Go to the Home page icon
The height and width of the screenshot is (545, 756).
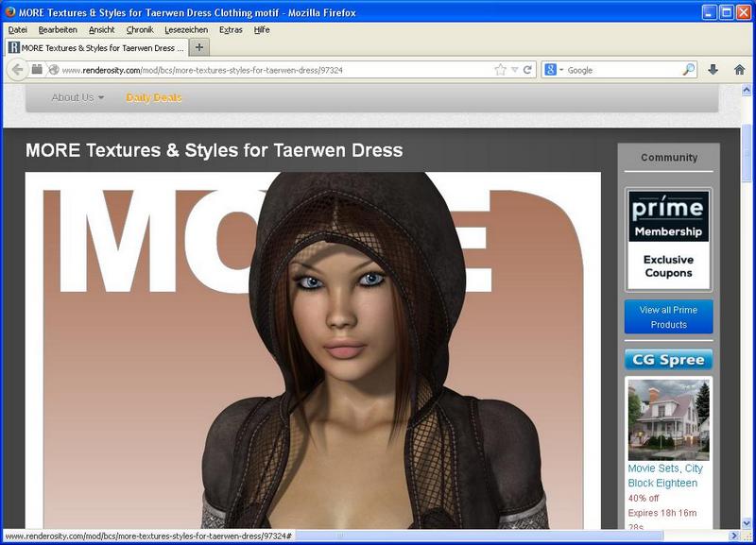point(739,70)
